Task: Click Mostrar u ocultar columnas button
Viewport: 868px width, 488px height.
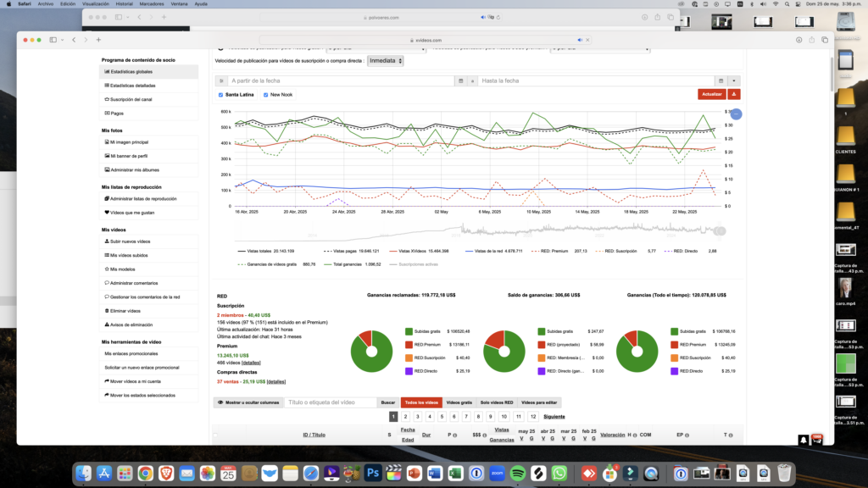Action: click(248, 402)
